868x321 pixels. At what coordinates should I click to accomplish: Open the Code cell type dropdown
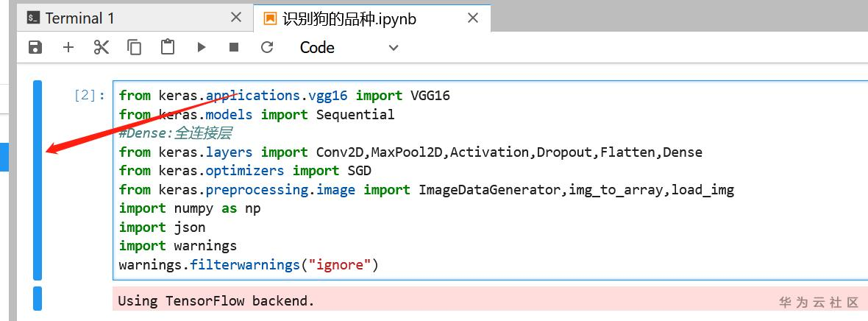coord(349,47)
